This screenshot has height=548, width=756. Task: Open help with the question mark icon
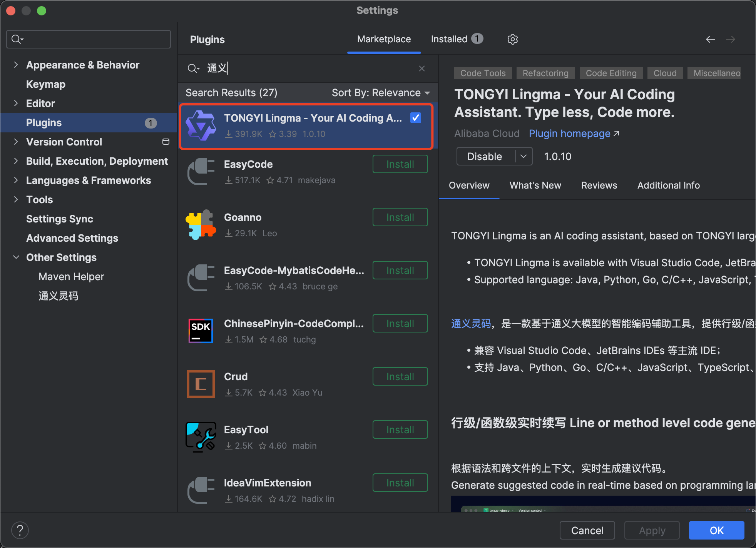[x=20, y=530]
